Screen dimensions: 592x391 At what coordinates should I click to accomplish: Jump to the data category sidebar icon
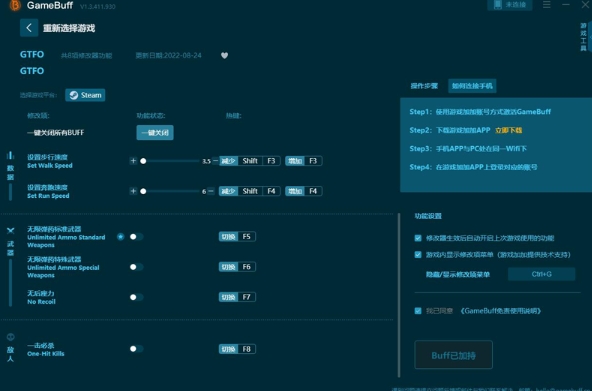[x=11, y=155]
